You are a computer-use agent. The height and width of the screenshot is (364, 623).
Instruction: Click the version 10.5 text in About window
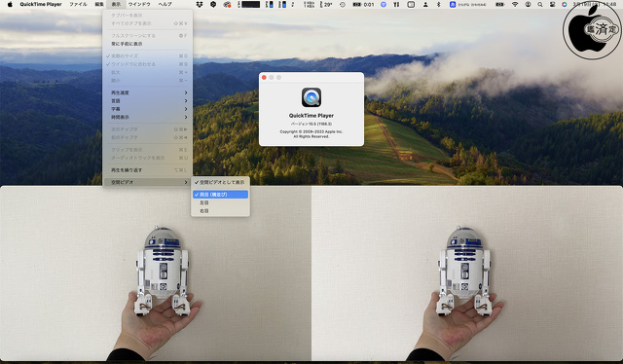(x=311, y=124)
